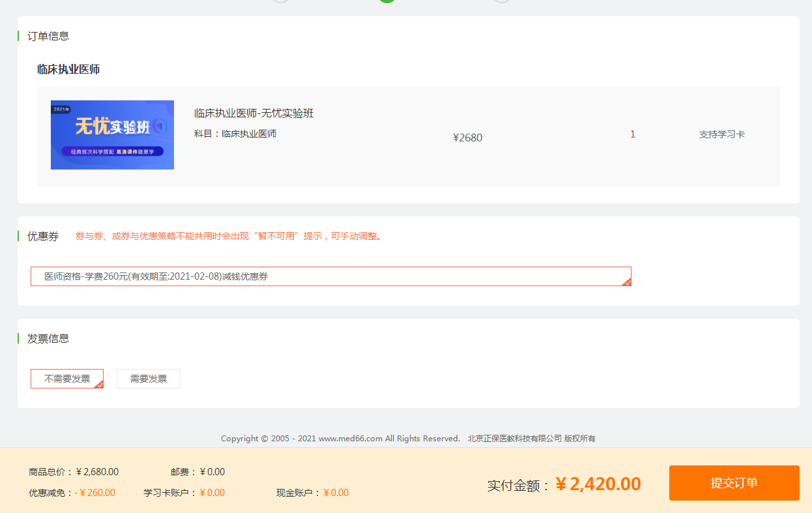Viewport: 812px width, 513px height.
Task: Choose the 不需要发票 invoice option
Action: pos(66,379)
